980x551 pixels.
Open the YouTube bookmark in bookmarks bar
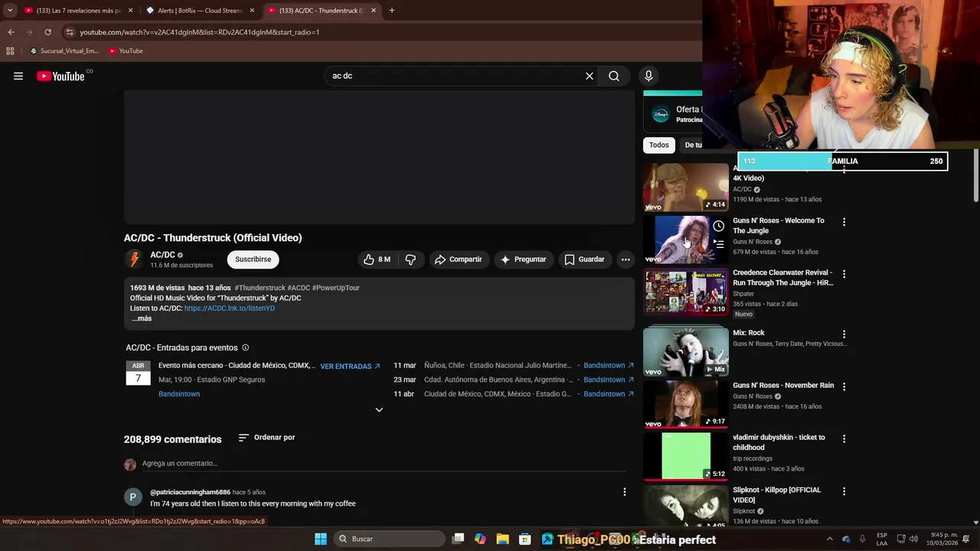coord(126,51)
